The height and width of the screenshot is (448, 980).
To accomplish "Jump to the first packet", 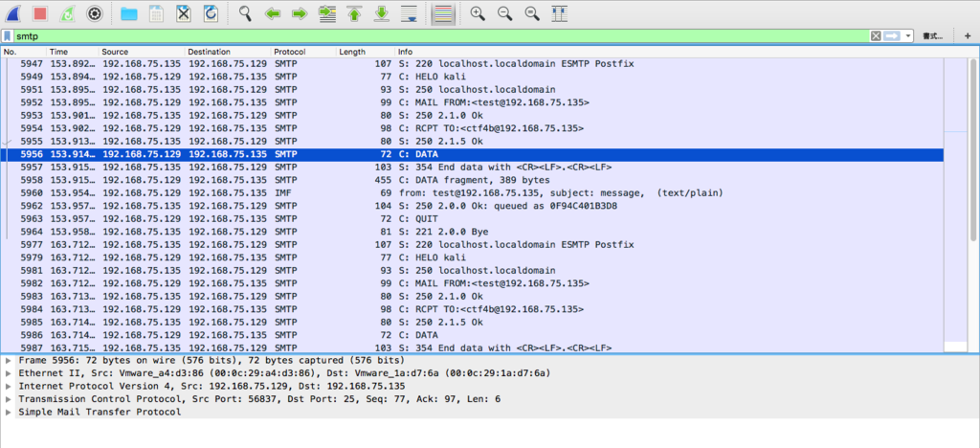I will tap(354, 13).
